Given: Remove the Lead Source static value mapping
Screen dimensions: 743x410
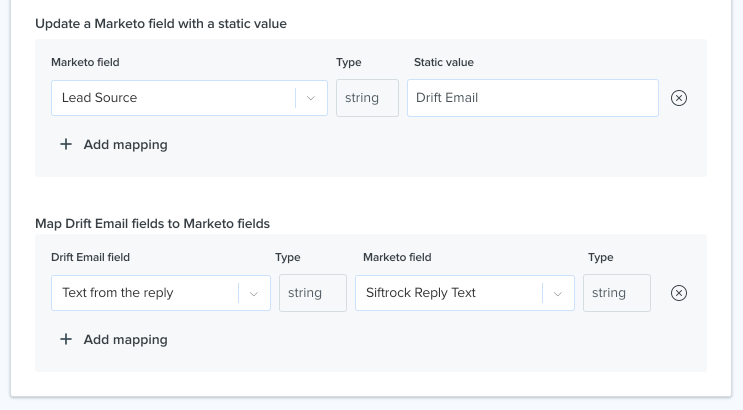Looking at the screenshot, I should pos(679,98).
